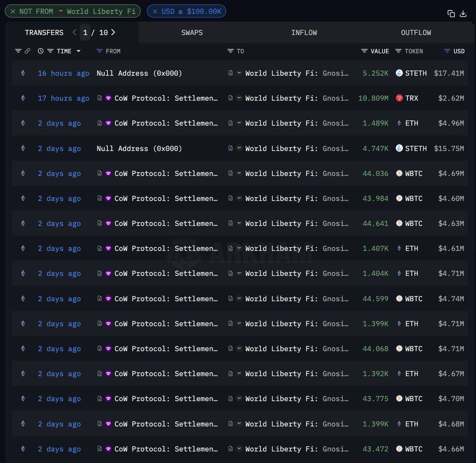The width and height of the screenshot is (476, 463).
Task: Remove the NOT FROM World Liberty Fi filter
Action: pyautogui.click(x=13, y=11)
